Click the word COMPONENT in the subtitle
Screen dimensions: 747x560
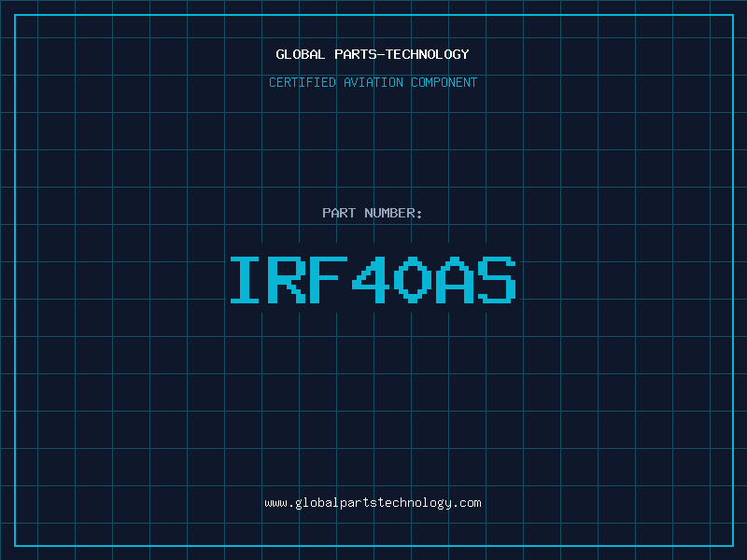coord(444,83)
